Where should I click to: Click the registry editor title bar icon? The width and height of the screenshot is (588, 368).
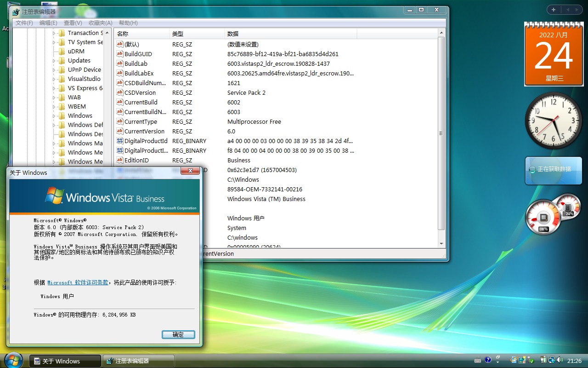click(16, 12)
